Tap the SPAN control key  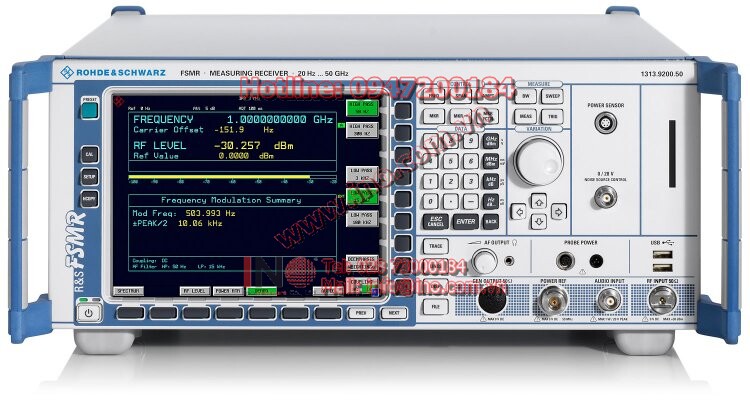(x=461, y=96)
